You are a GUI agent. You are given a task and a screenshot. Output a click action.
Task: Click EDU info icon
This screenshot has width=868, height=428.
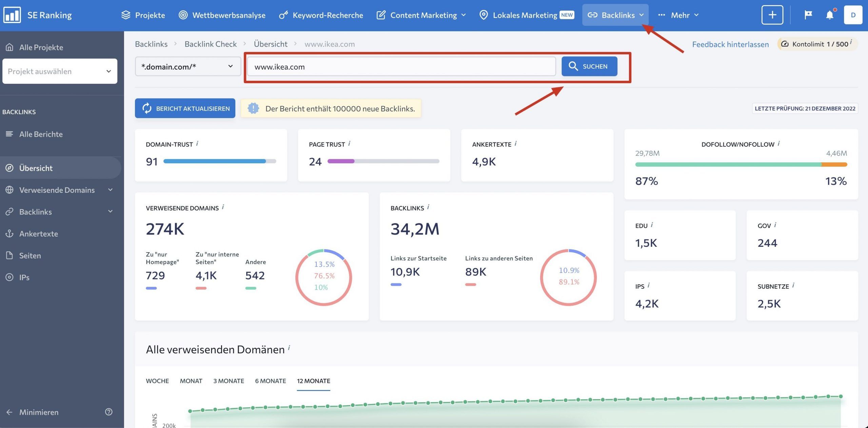pos(652,225)
